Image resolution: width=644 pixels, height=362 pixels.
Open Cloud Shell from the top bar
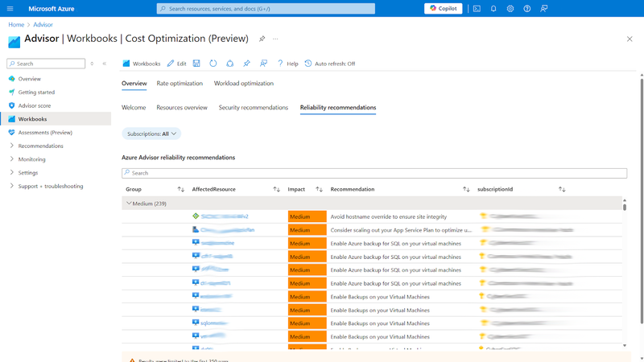point(477,9)
